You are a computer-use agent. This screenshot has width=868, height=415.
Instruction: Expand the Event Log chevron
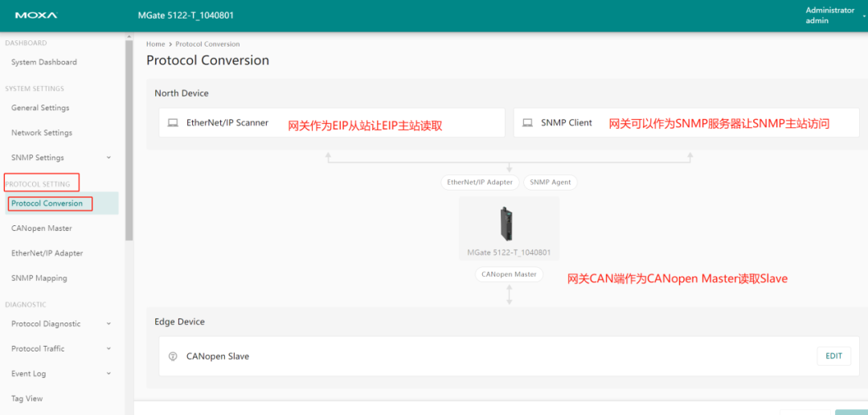108,373
